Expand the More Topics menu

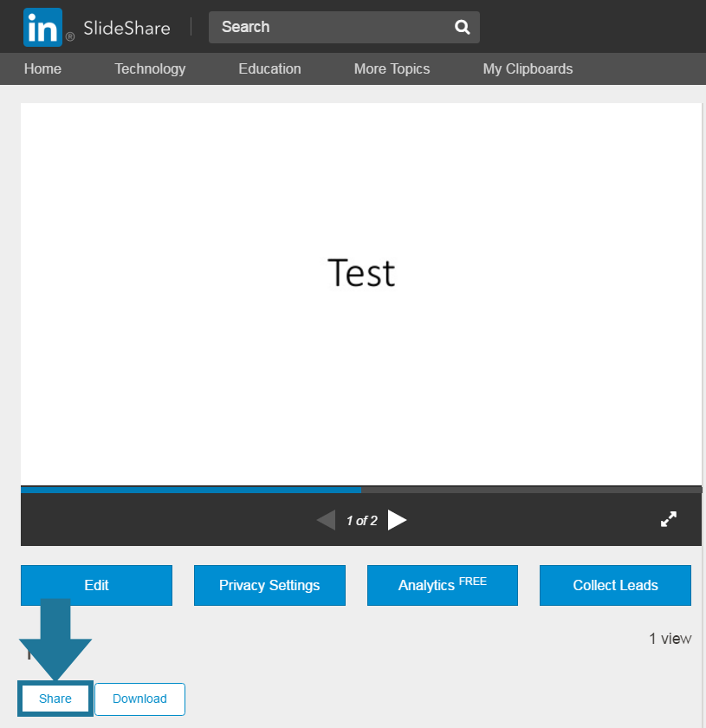(x=392, y=68)
